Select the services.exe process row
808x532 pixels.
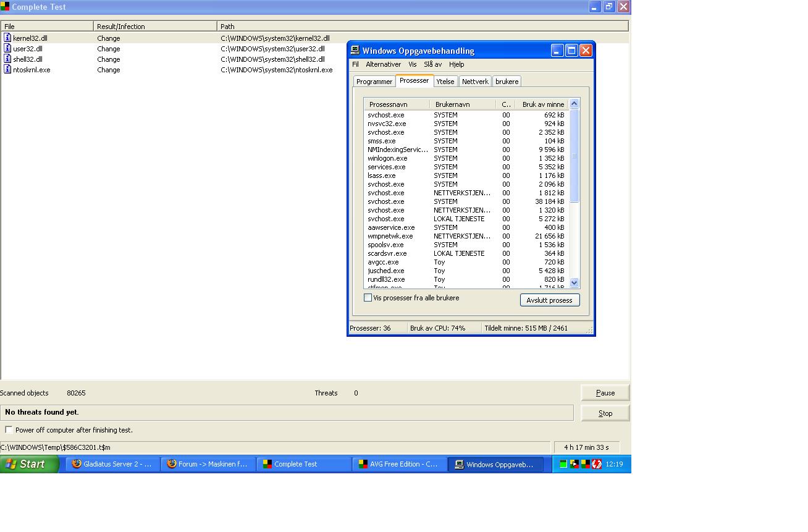pos(466,167)
